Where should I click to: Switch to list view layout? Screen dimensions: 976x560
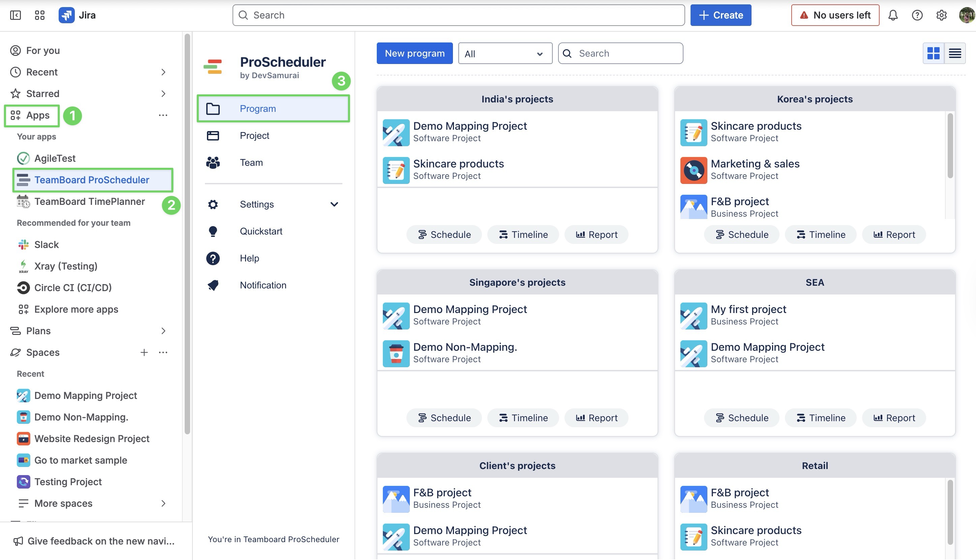point(955,53)
